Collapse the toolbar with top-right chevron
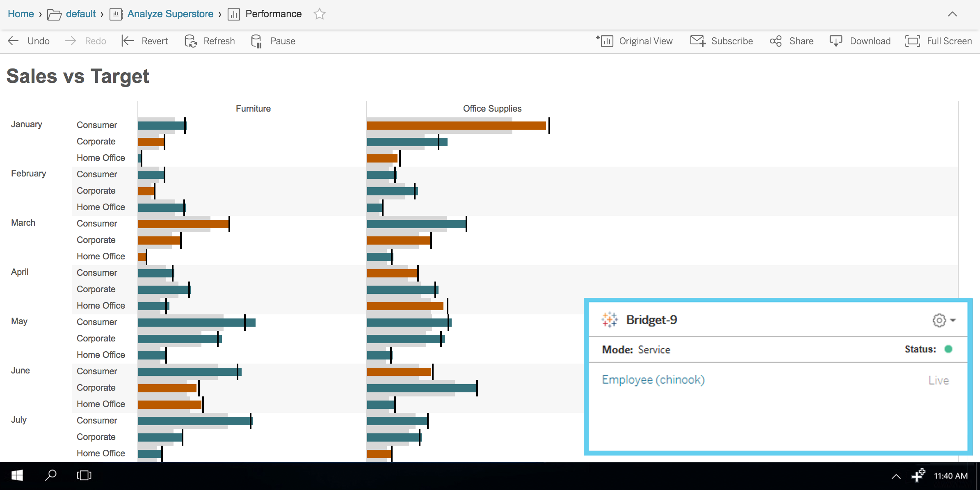The height and width of the screenshot is (490, 980). (x=952, y=14)
